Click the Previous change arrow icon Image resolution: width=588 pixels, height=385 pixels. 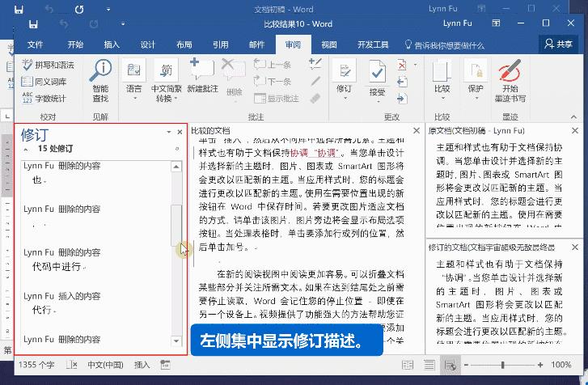(x=402, y=82)
